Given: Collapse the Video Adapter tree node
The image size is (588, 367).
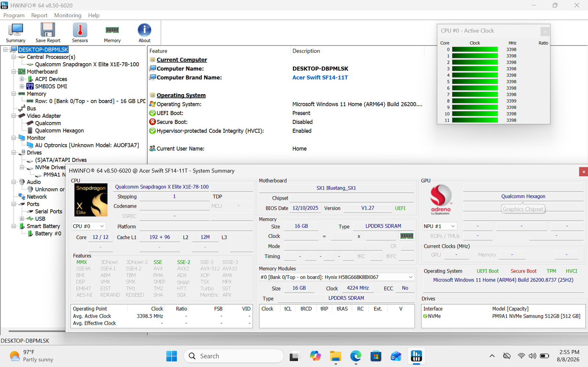Looking at the screenshot, I should coord(14,116).
